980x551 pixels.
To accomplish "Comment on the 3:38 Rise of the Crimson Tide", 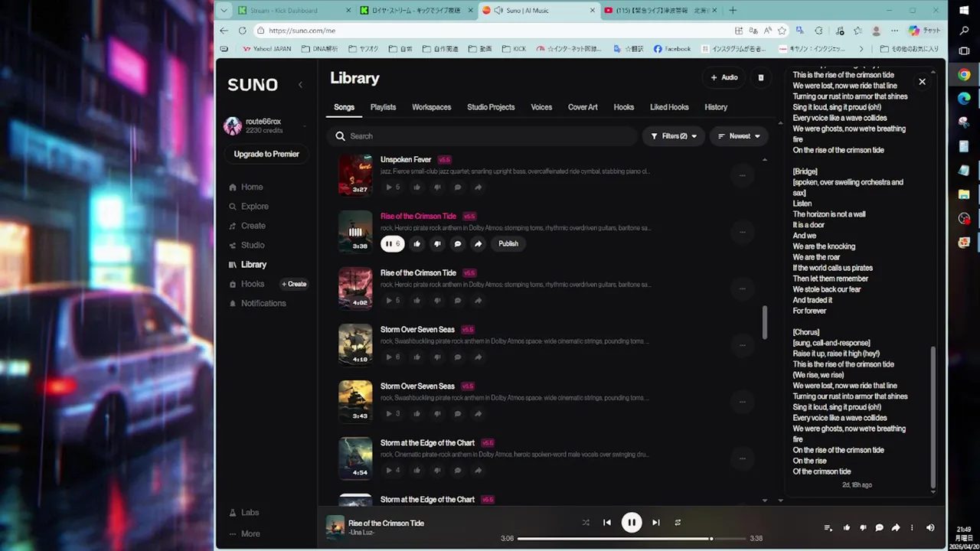I will (458, 244).
